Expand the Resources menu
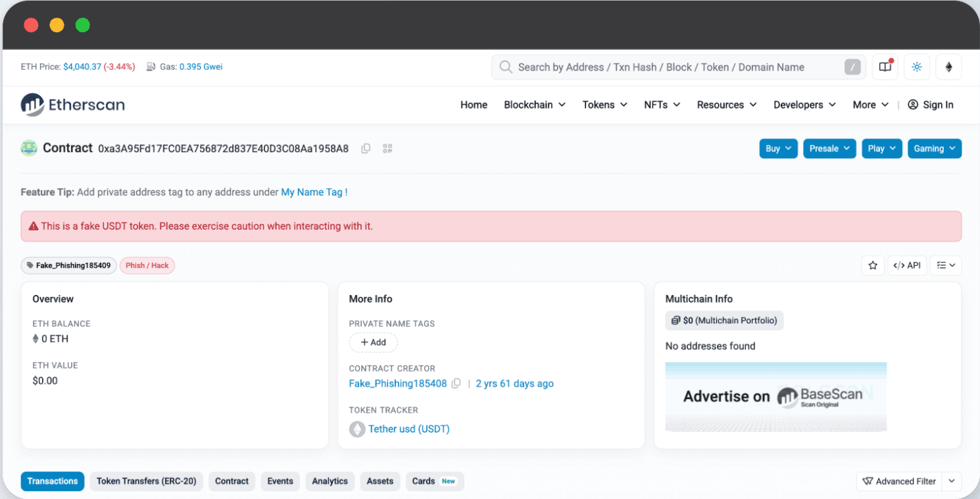The height and width of the screenshot is (499, 980). (727, 105)
